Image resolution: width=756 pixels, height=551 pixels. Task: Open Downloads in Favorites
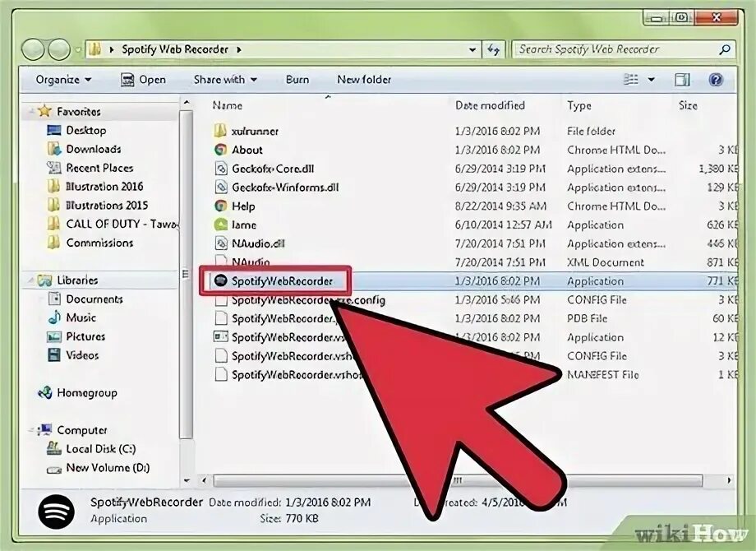94,149
